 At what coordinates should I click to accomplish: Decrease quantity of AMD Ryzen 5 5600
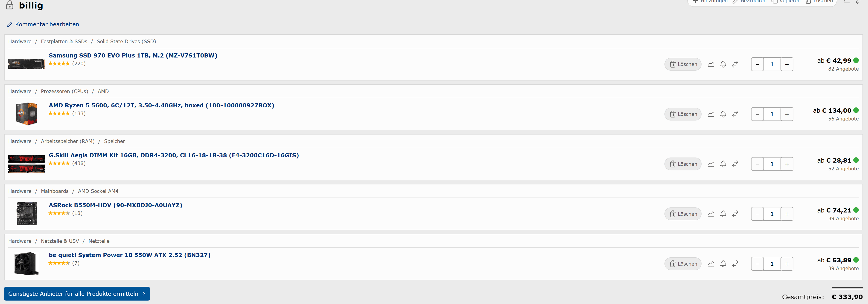[x=757, y=114]
